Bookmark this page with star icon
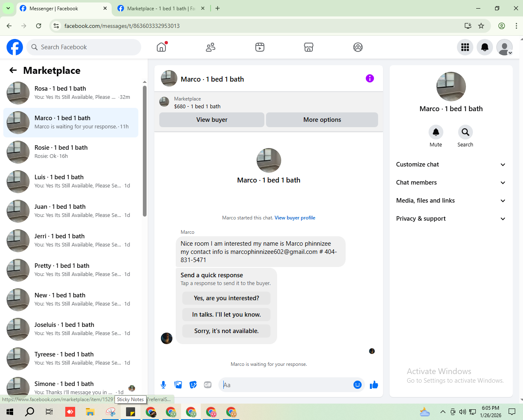This screenshot has width=523, height=420. 481,26
